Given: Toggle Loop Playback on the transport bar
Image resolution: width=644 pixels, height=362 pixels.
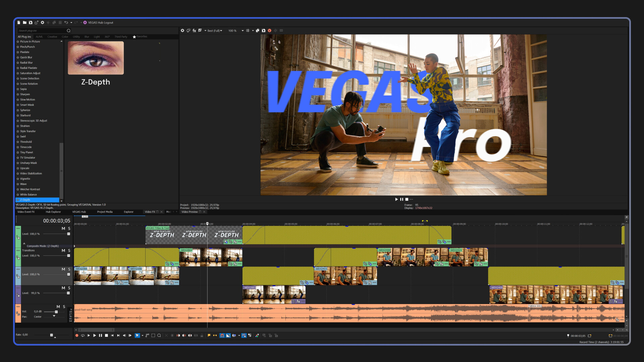Looking at the screenshot, I should coord(83,335).
